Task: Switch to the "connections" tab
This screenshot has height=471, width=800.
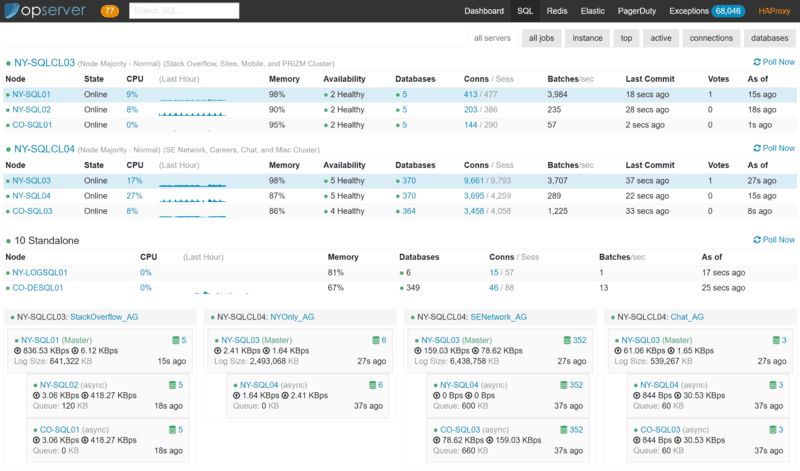Action: [712, 38]
